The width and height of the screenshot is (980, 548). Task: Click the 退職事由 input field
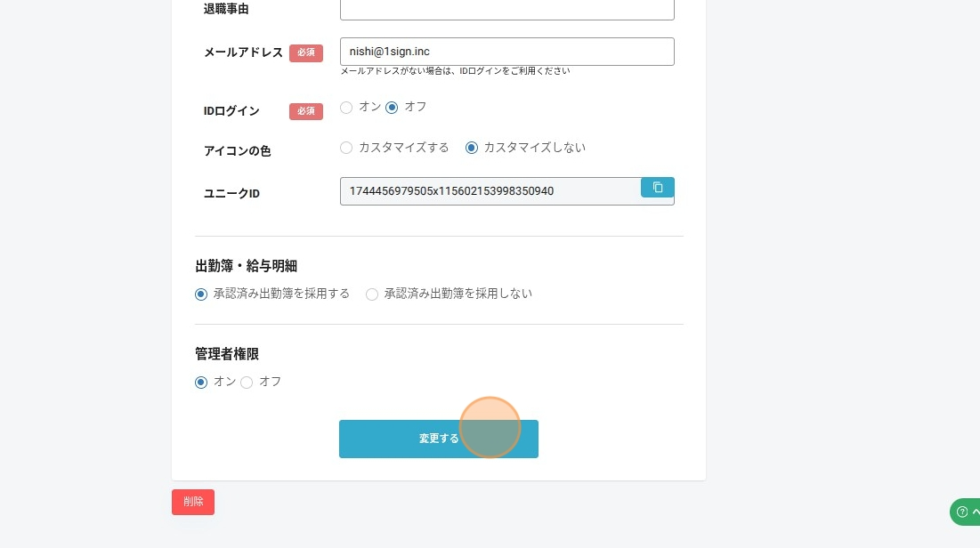pyautogui.click(x=506, y=10)
